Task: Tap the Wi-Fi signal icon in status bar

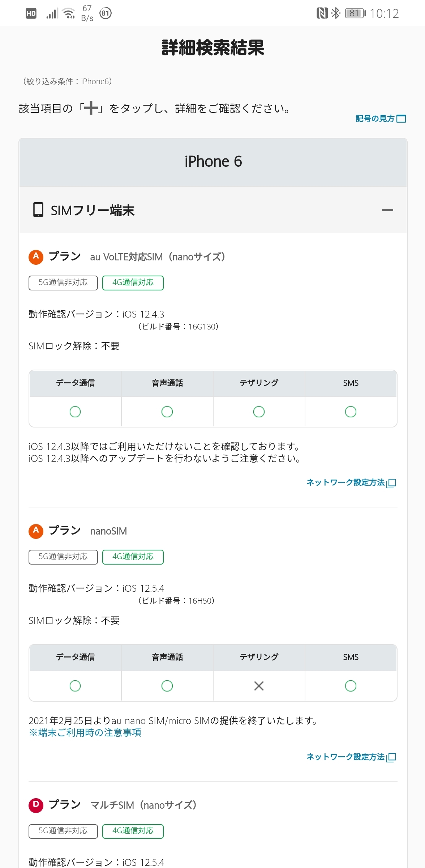Action: tap(68, 14)
